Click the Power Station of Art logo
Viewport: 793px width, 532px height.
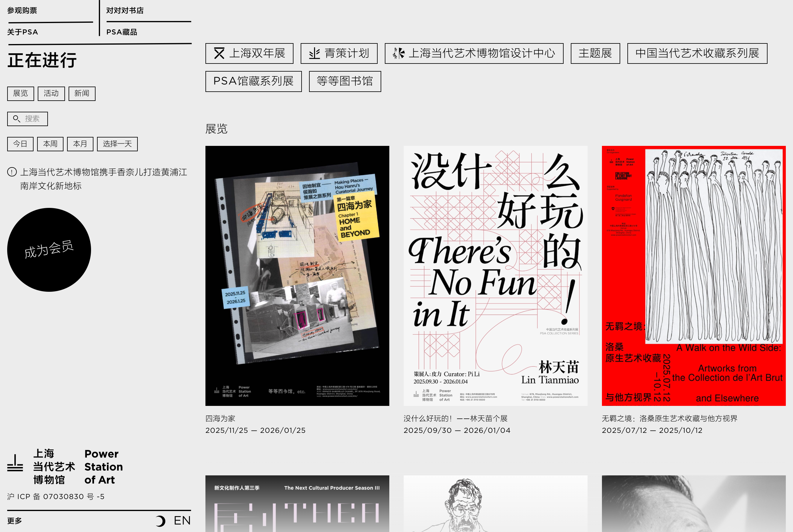point(64,466)
